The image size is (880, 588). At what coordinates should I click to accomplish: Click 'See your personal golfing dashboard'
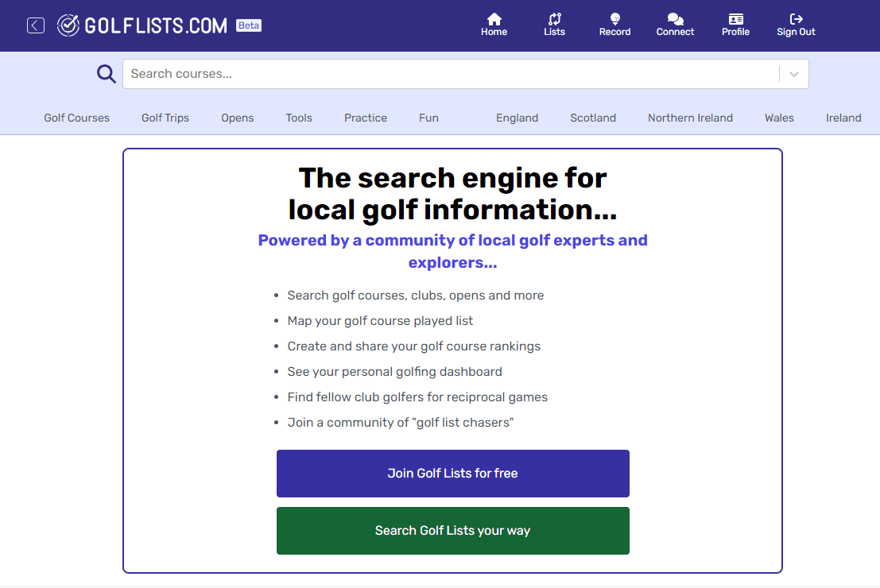pos(394,371)
